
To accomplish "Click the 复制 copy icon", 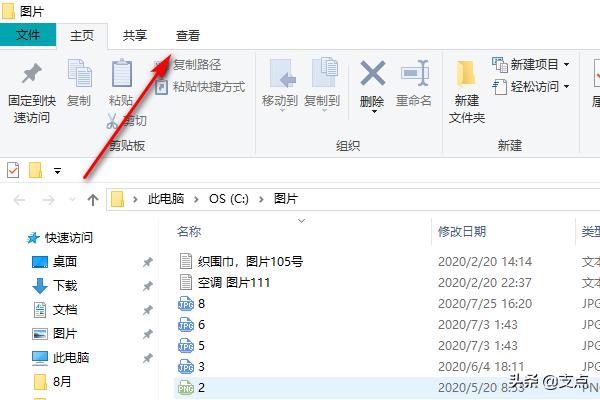I will point(79,73).
